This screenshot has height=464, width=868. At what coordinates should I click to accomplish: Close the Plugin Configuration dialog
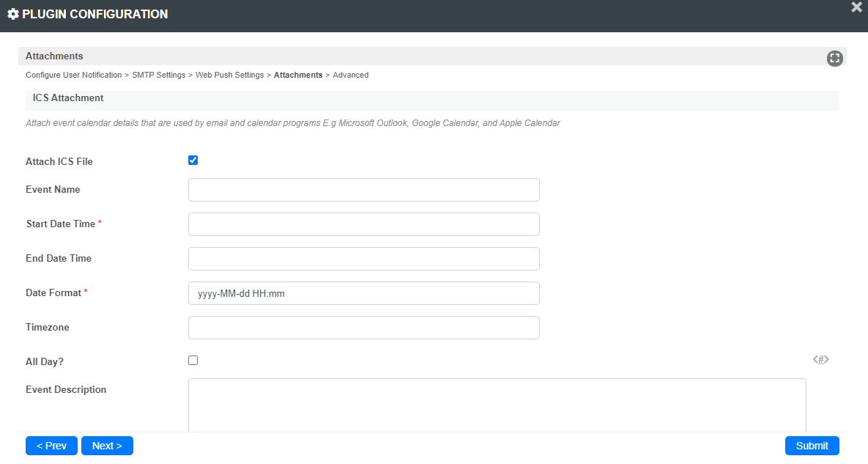pos(856,7)
